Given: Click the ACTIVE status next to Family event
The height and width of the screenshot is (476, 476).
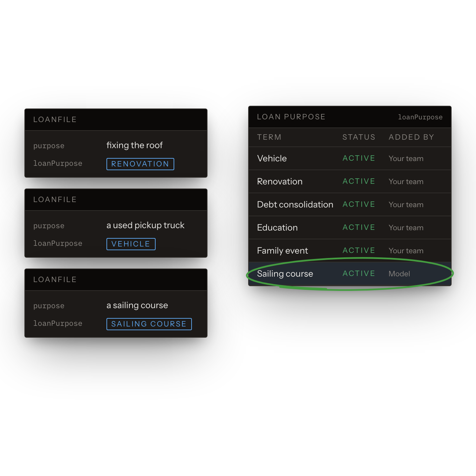Looking at the screenshot, I should (359, 251).
